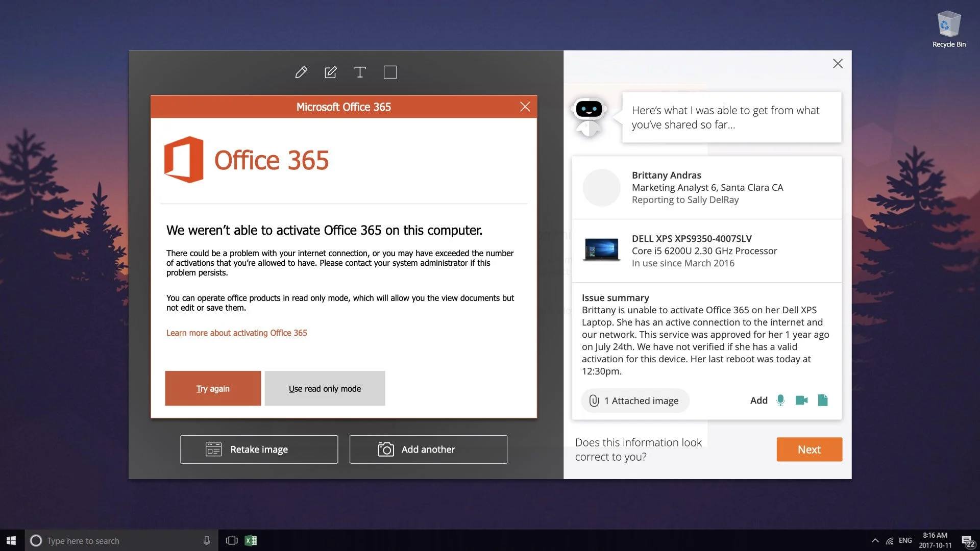980x551 pixels.
Task: Add a video recording attachment
Action: (x=801, y=400)
